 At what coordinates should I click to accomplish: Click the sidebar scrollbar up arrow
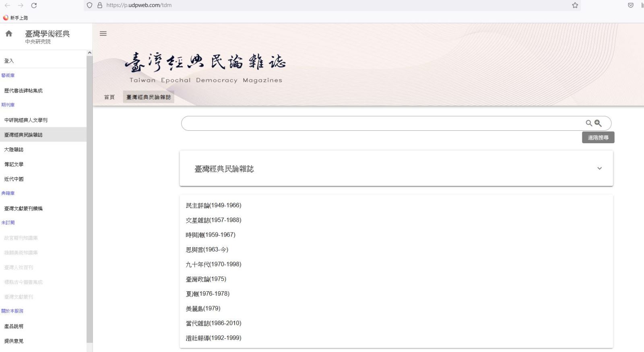(89, 53)
